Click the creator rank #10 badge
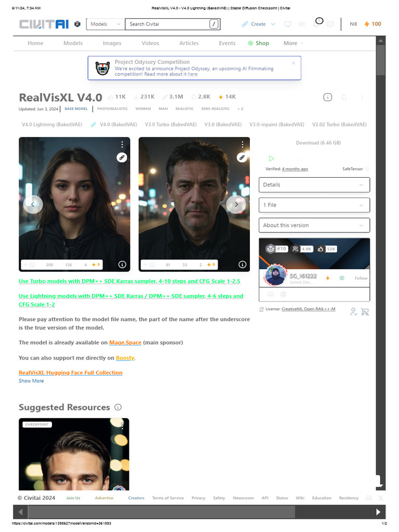Screen dimensions: 399x532 [x=277, y=249]
